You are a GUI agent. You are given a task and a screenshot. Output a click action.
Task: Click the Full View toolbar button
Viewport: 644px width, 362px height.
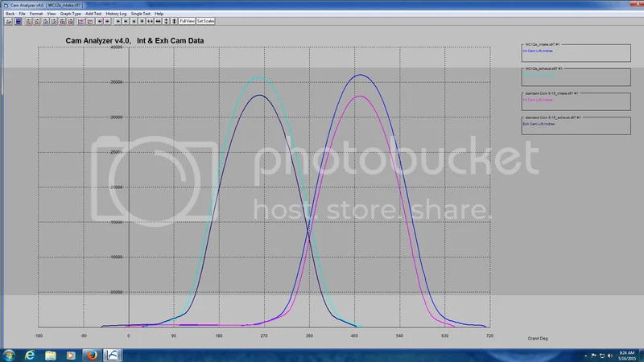(187, 21)
